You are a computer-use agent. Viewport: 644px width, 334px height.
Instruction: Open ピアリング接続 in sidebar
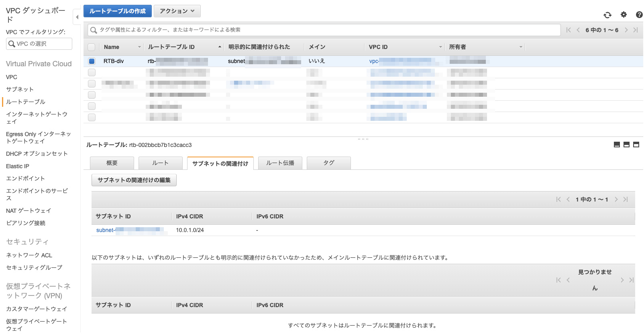tap(26, 223)
